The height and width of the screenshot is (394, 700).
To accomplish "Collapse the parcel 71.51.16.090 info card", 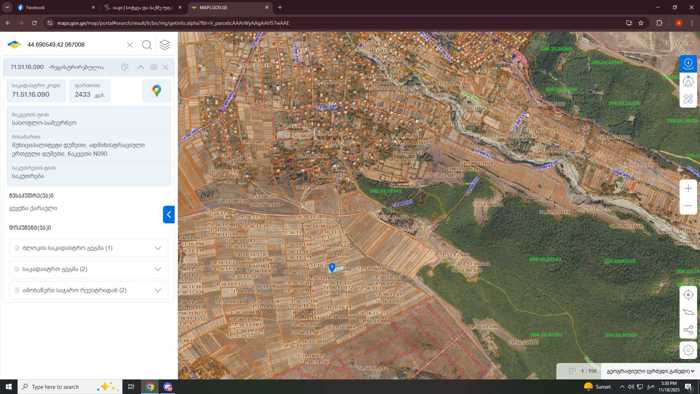I will (141, 67).
